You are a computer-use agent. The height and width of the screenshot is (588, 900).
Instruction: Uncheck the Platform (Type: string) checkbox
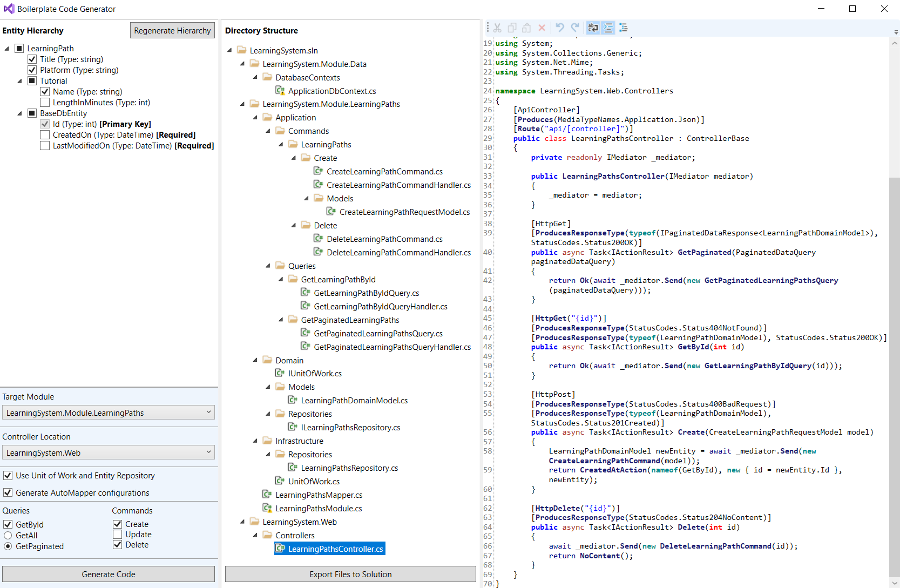pyautogui.click(x=32, y=70)
